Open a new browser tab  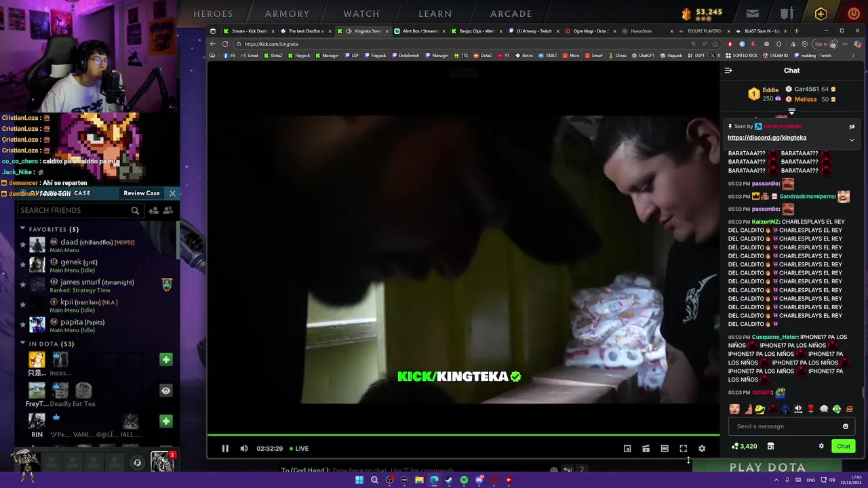(x=797, y=30)
